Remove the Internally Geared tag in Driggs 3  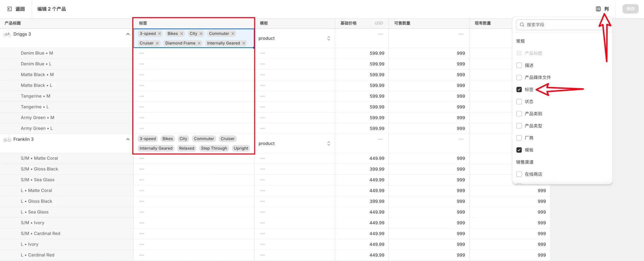tap(244, 43)
